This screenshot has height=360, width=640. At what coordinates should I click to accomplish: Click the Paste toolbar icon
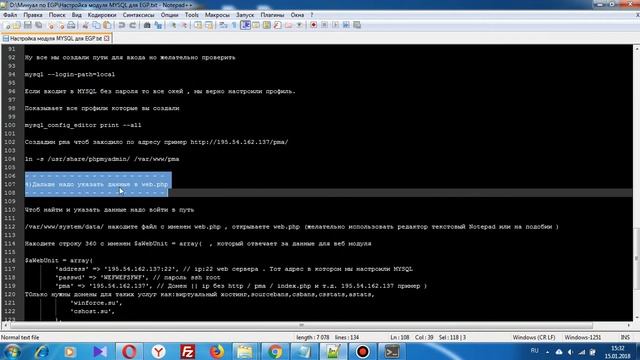pyautogui.click(x=107, y=25)
